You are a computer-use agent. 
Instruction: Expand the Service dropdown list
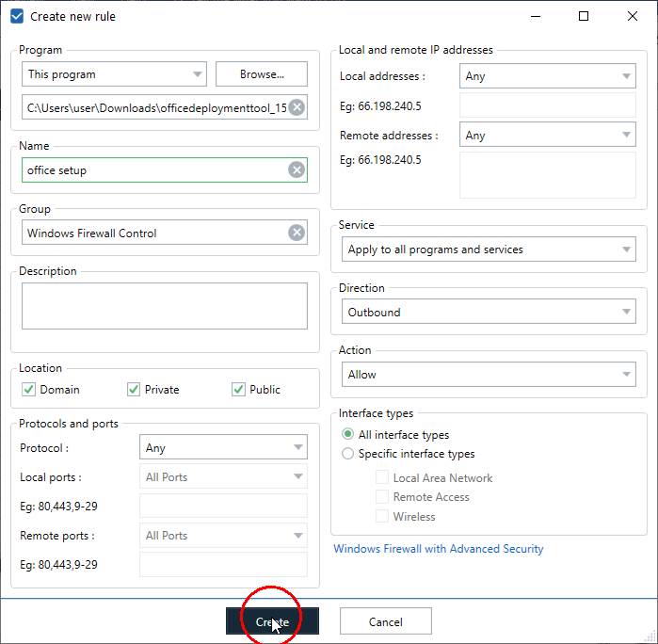tap(488, 250)
